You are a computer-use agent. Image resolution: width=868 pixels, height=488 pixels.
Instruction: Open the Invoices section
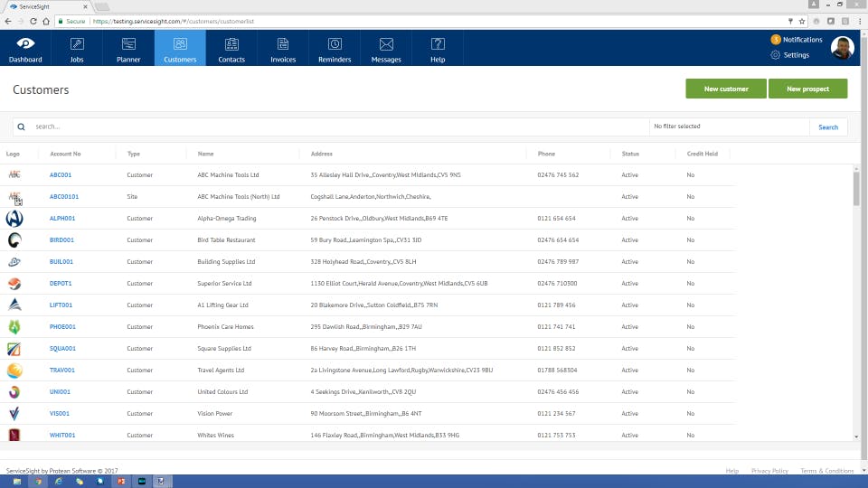coord(283,48)
